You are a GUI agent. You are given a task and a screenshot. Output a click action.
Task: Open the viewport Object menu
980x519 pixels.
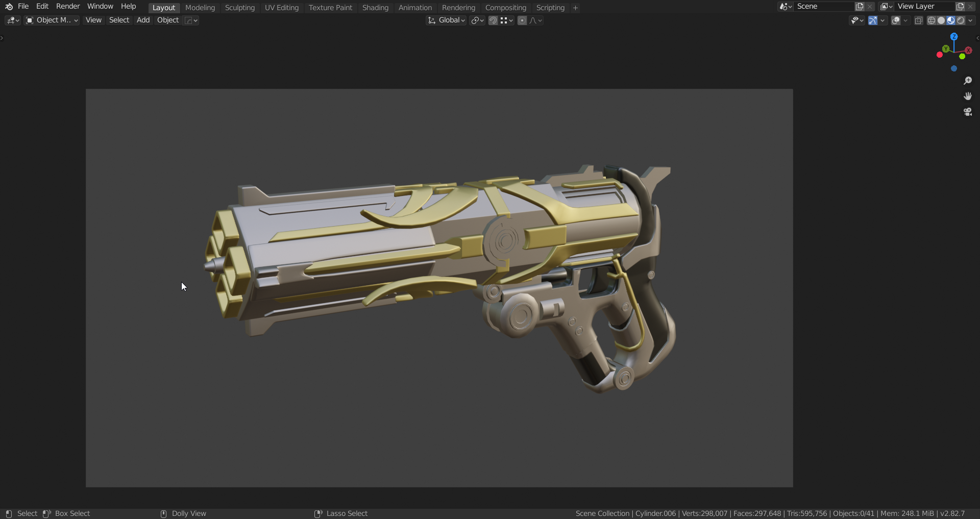[168, 20]
